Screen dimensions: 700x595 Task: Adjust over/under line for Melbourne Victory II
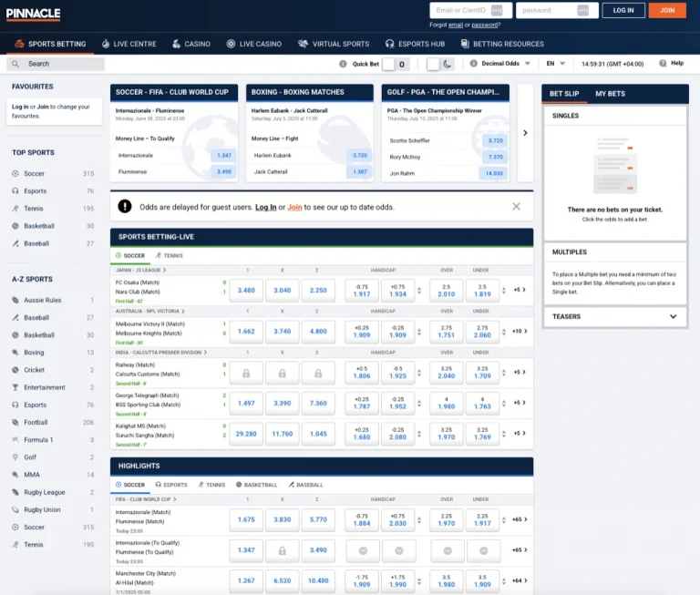[503, 332]
